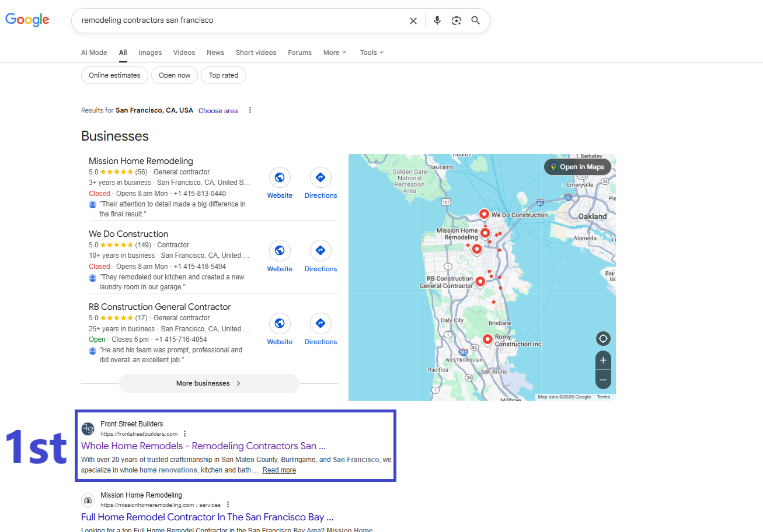The width and height of the screenshot is (763, 532).
Task: Click Businesses section heading
Action: [115, 136]
